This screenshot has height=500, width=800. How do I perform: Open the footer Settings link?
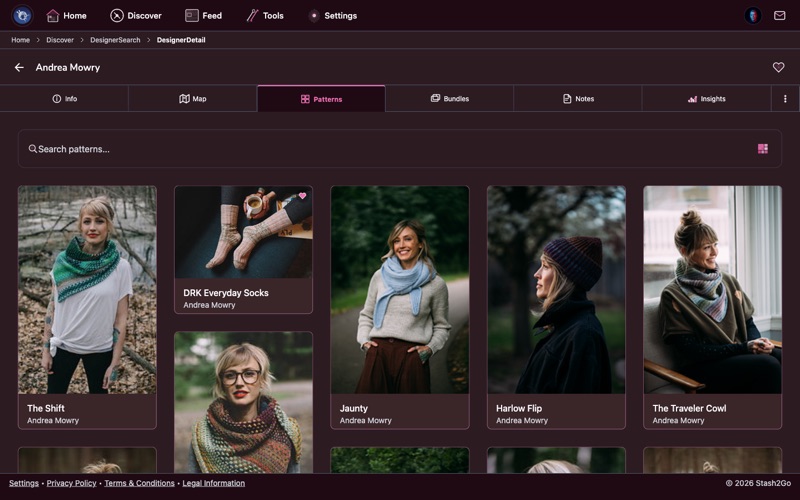click(23, 483)
